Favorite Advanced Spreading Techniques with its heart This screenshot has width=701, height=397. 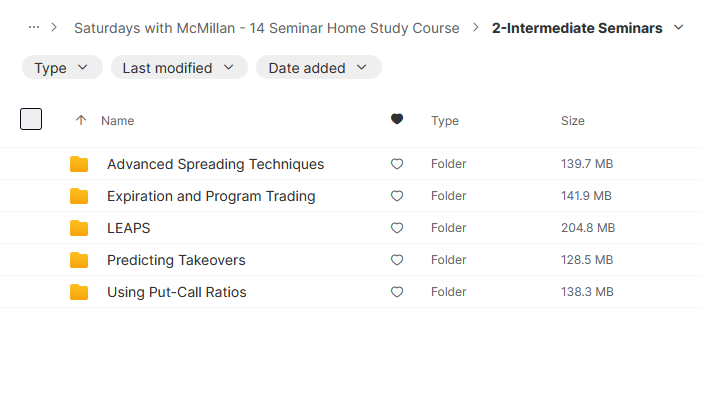397,164
